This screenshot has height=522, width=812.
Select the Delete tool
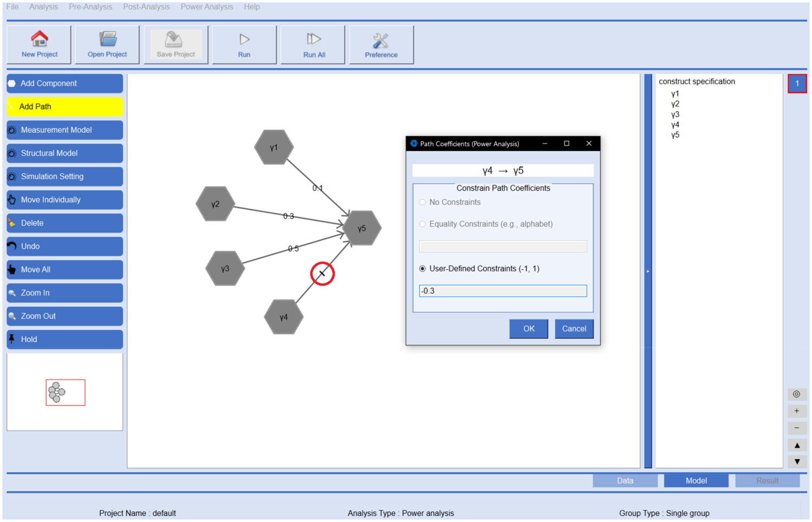click(x=65, y=223)
